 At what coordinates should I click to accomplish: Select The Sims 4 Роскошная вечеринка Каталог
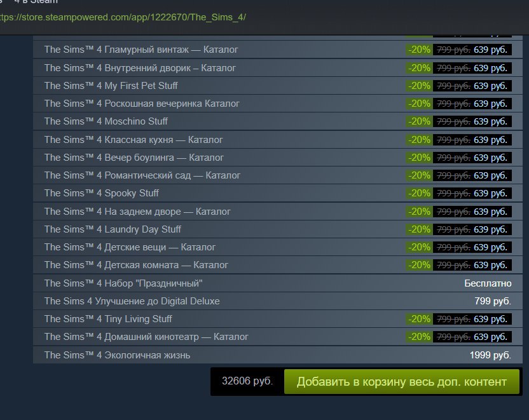278,104
